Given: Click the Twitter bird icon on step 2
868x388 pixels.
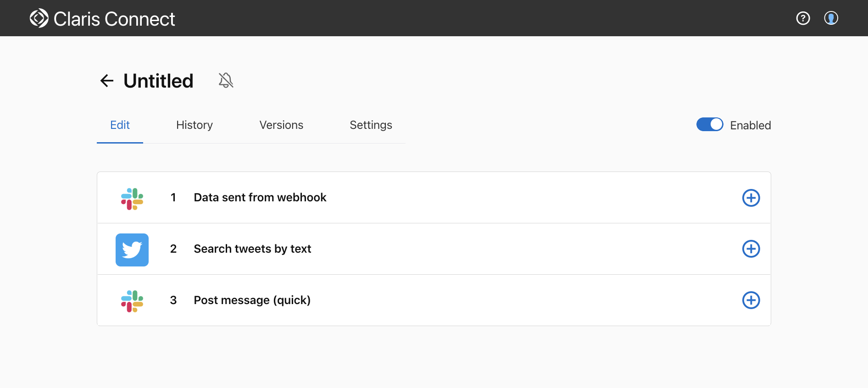Looking at the screenshot, I should pyautogui.click(x=132, y=250).
